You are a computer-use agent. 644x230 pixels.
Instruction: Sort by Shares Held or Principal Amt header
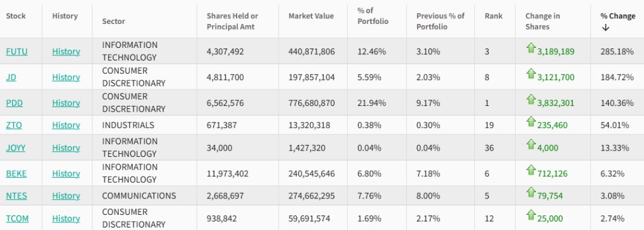[233, 21]
